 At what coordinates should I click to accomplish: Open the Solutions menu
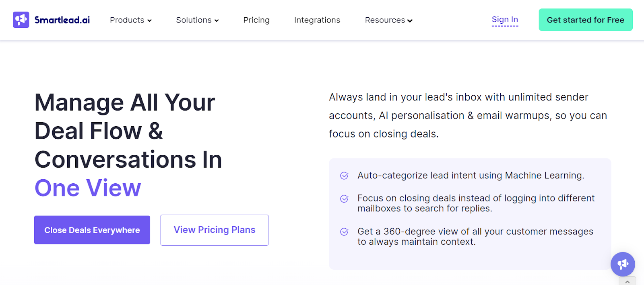coord(193,20)
